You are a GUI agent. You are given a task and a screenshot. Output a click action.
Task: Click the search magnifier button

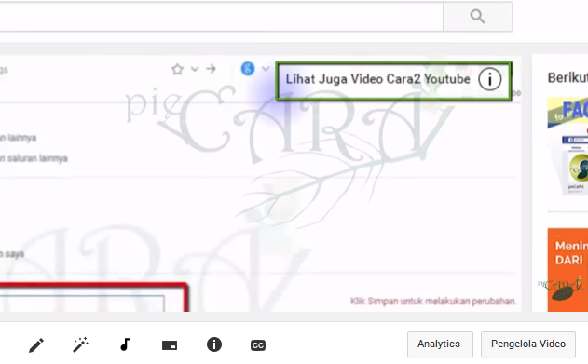click(478, 17)
